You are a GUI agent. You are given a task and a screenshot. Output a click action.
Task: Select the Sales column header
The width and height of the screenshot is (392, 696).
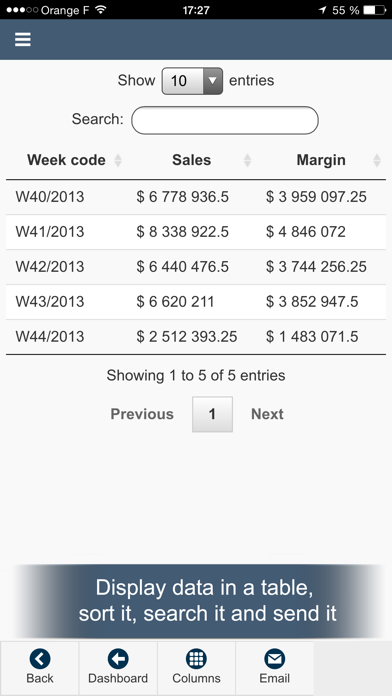tap(192, 160)
